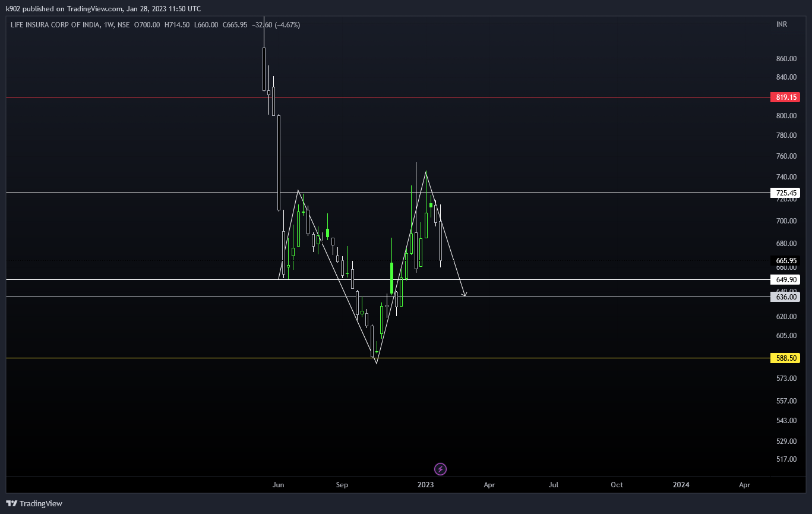Click the Apr label before Jul
The height and width of the screenshot is (514, 812).
coord(489,485)
